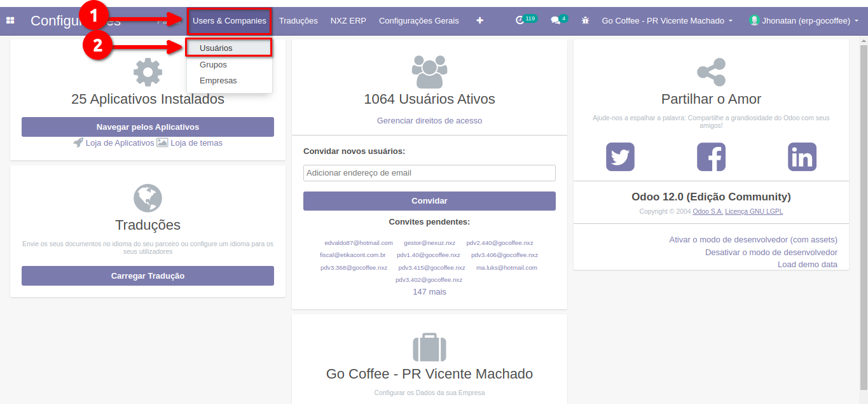Open conversations chat icon with 4 badge
Screen dimensions: 868x404
tap(556, 20)
